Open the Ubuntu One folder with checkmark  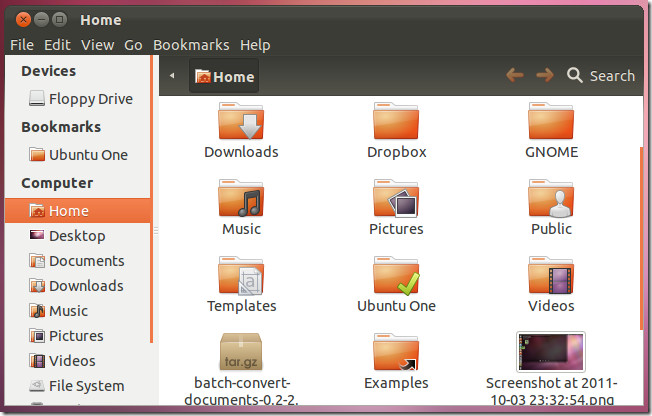click(396, 275)
